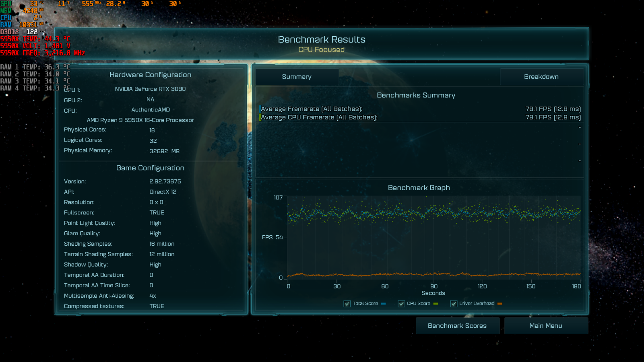Viewport: 644px width, 362px height.
Task: Switch to the Summary tab
Action: click(297, 77)
